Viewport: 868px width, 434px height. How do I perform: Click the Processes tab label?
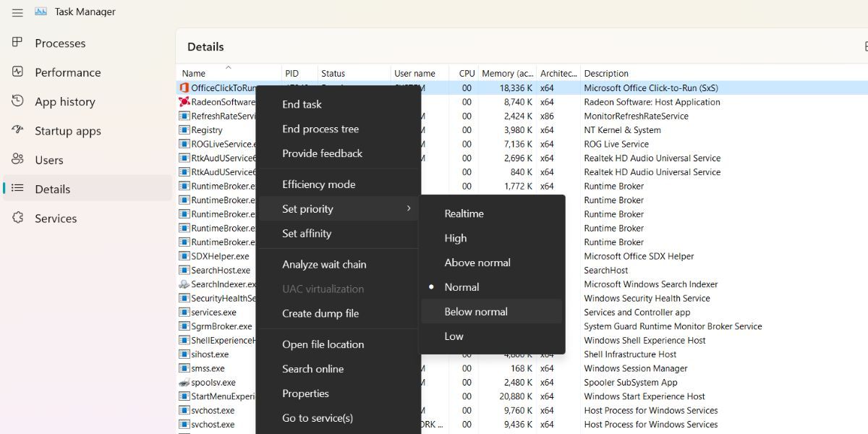click(60, 43)
